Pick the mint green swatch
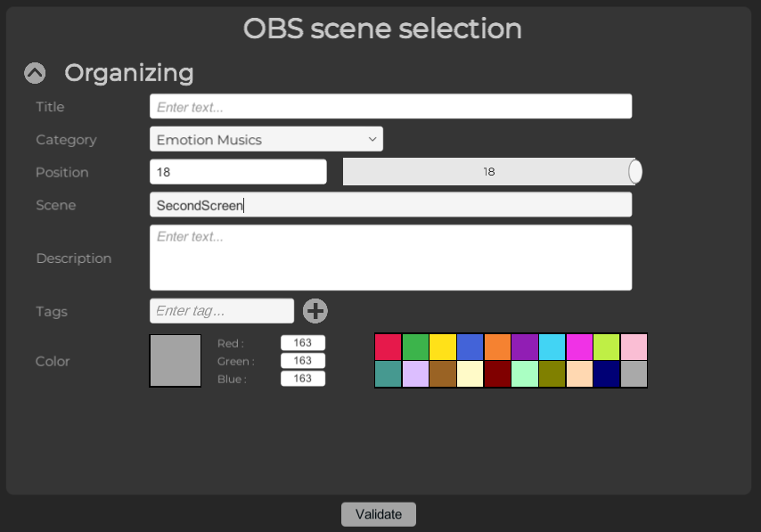 pyautogui.click(x=525, y=373)
